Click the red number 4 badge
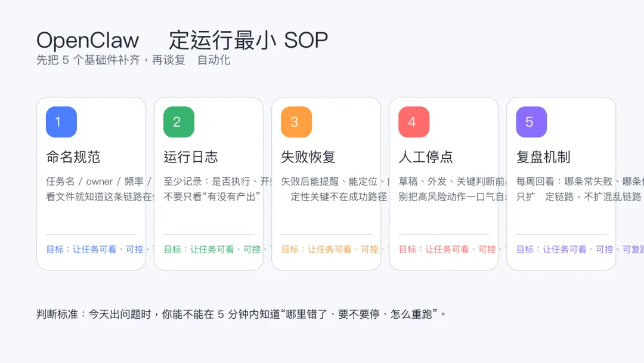644x363 pixels. [x=414, y=122]
